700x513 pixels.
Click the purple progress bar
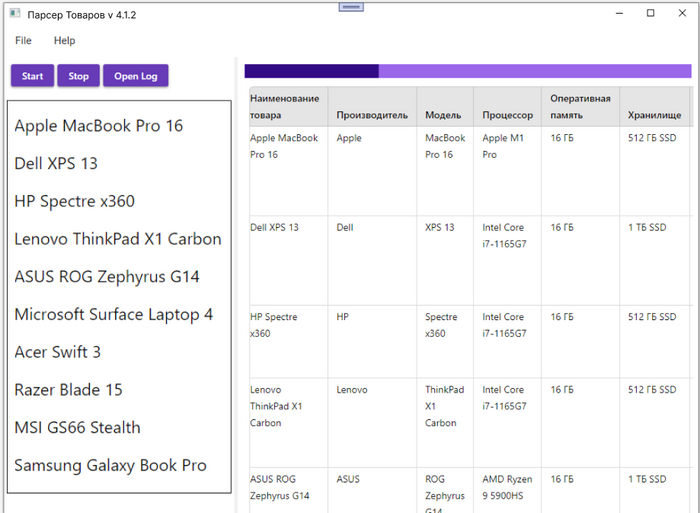[467, 71]
